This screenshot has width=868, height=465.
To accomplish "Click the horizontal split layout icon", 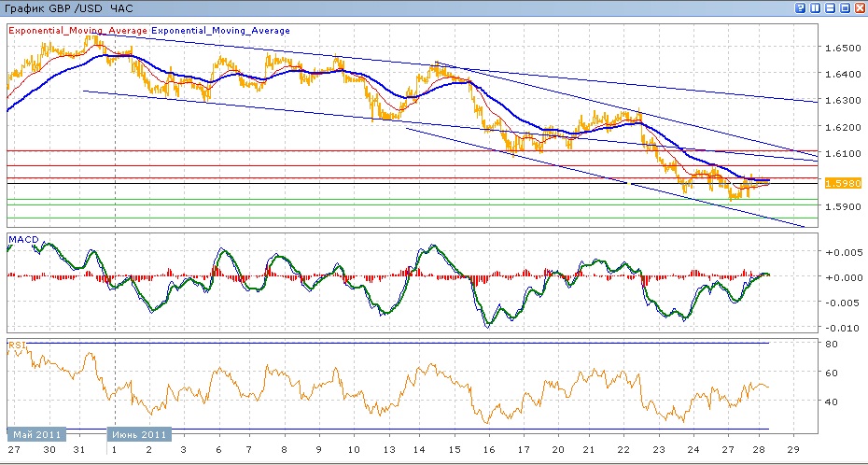I will pyautogui.click(x=830, y=7).
